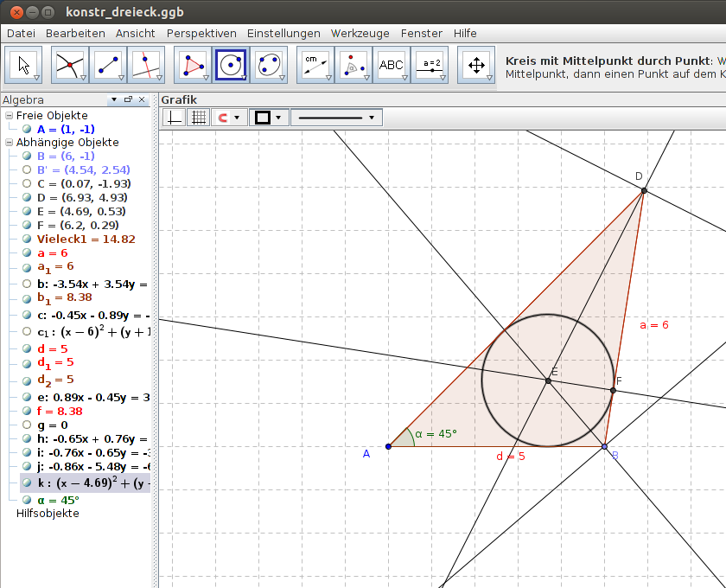Screen dimensions: 726x588
Task: Open the ABC text tool
Action: pyautogui.click(x=392, y=65)
